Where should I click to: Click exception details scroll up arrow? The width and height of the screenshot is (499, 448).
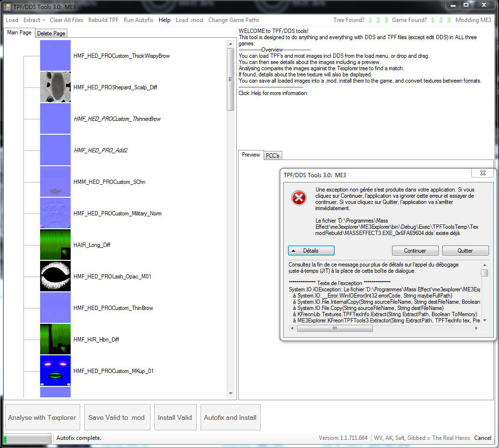coord(484,265)
